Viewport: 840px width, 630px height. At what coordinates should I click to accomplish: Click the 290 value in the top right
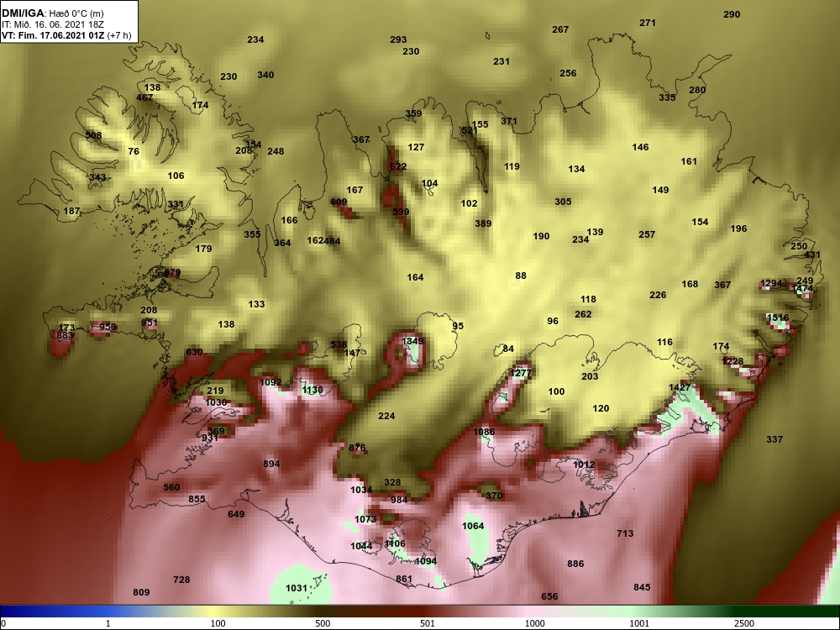[732, 14]
